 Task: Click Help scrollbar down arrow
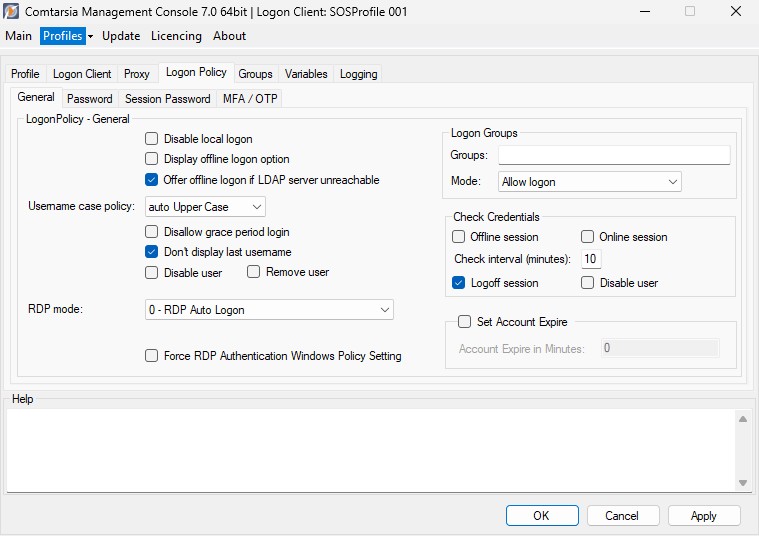pyautogui.click(x=743, y=483)
